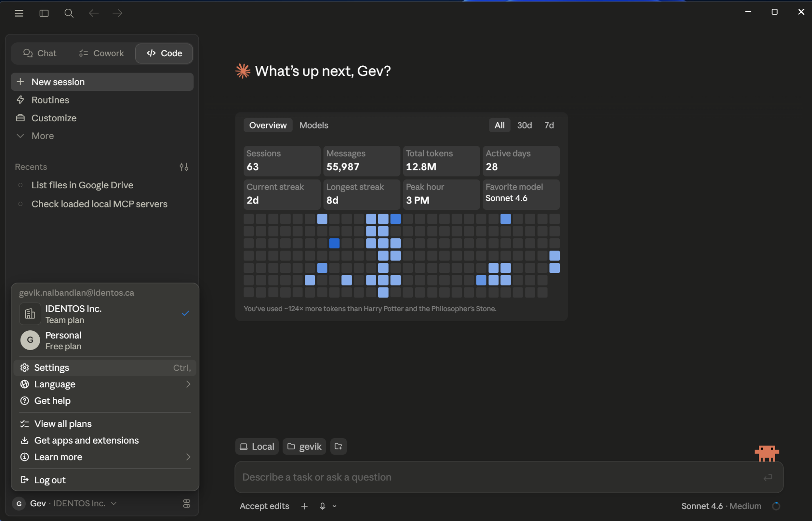The image size is (812, 521).
Task: Toggle the sidebar panel icon
Action: pos(44,13)
